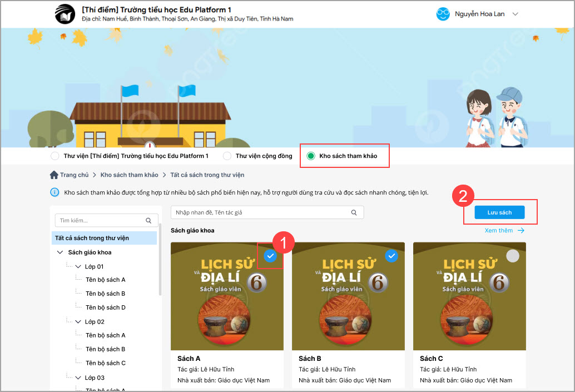Open the Sách A book cover thumbnail
575x392 pixels.
click(227, 296)
